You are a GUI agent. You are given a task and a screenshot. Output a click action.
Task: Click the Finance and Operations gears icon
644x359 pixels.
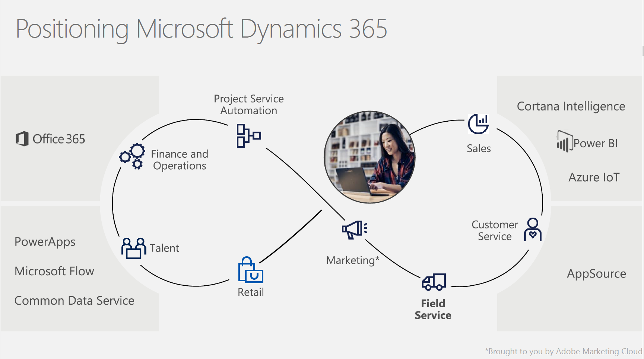tap(132, 156)
